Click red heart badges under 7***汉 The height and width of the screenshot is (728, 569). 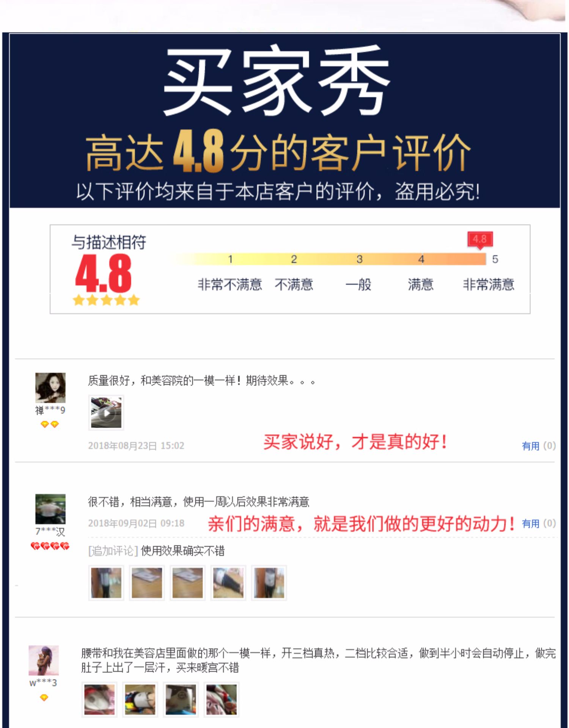pyautogui.click(x=50, y=546)
